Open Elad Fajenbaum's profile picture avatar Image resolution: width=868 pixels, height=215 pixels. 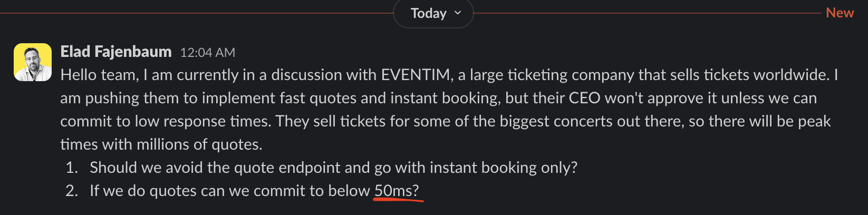coord(33,62)
